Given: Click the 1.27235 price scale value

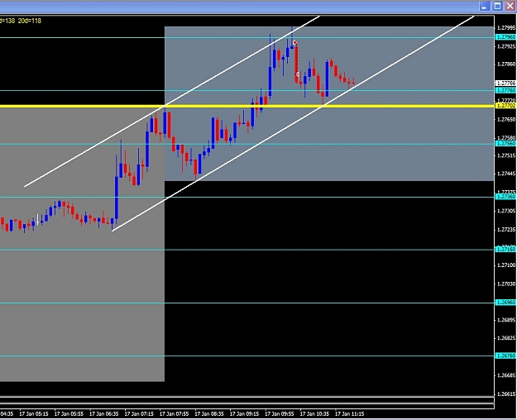Looking at the screenshot, I should pos(506,230).
